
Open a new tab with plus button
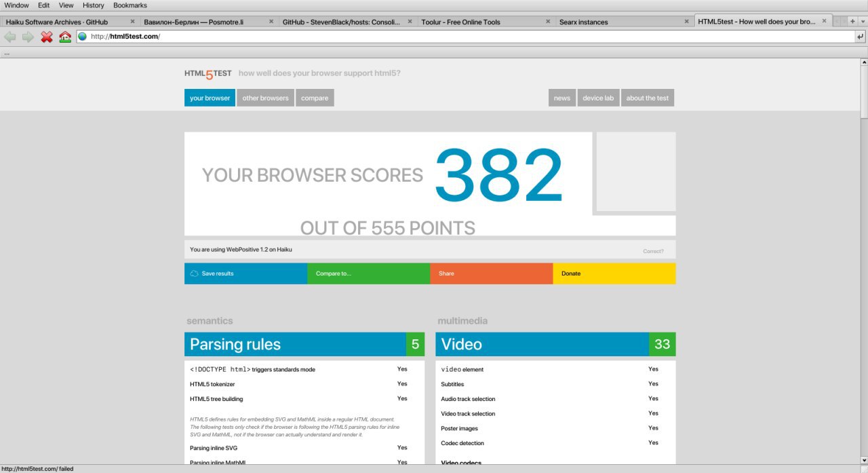[852, 22]
